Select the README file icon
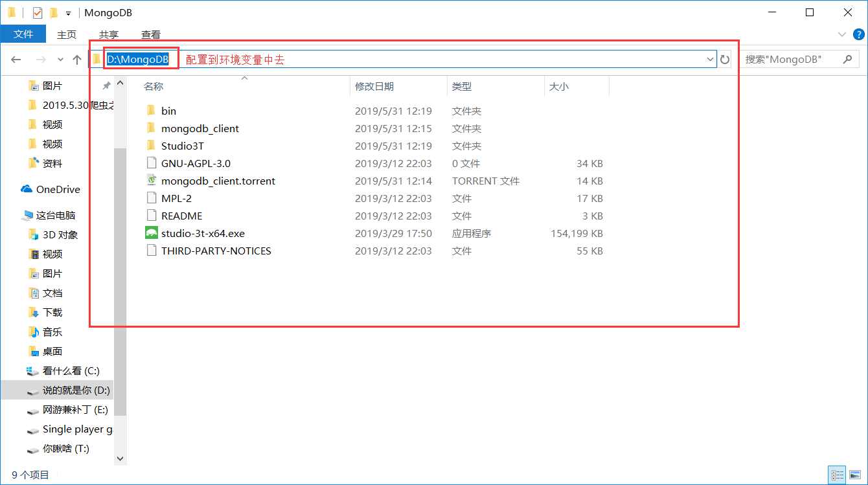Viewport: 868px width, 485px height. (151, 216)
